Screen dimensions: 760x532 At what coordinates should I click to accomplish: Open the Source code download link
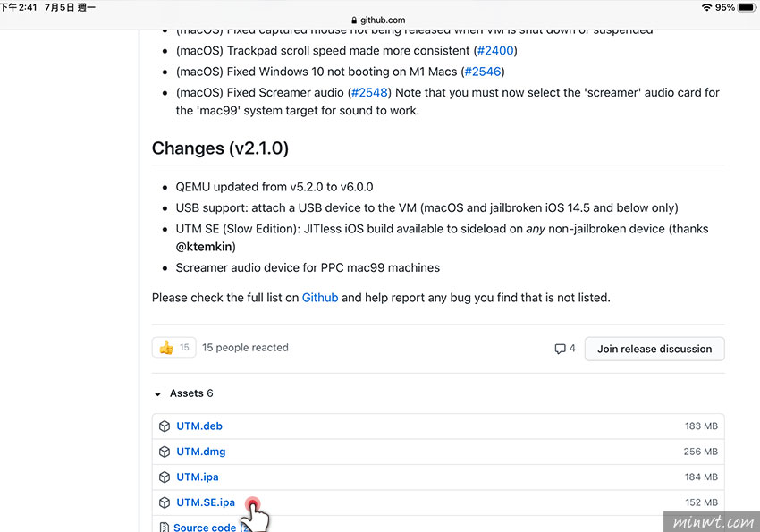205,528
